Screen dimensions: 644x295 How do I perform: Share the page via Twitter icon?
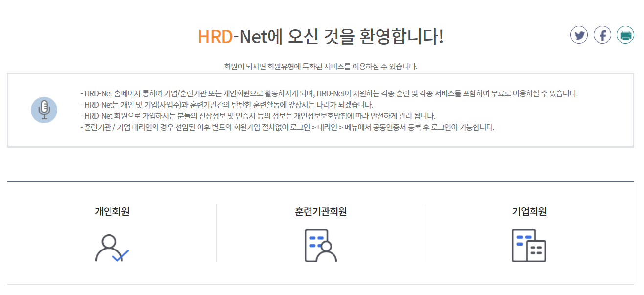coord(579,35)
